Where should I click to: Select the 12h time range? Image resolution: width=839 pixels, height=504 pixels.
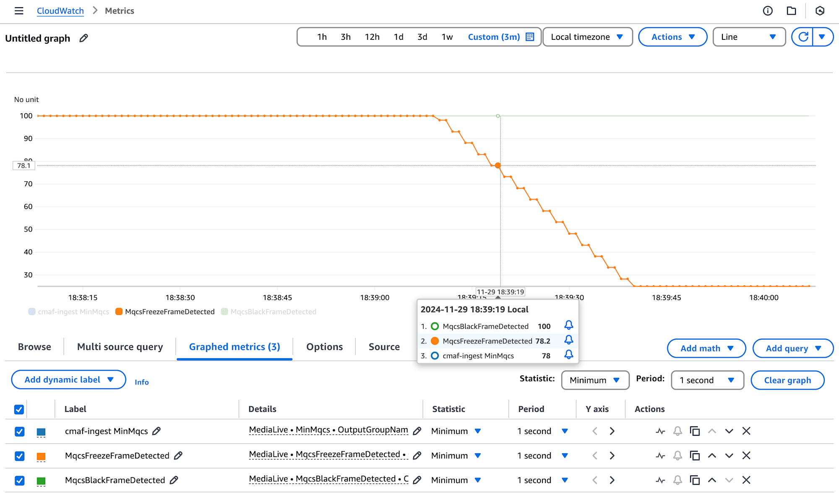[372, 37]
